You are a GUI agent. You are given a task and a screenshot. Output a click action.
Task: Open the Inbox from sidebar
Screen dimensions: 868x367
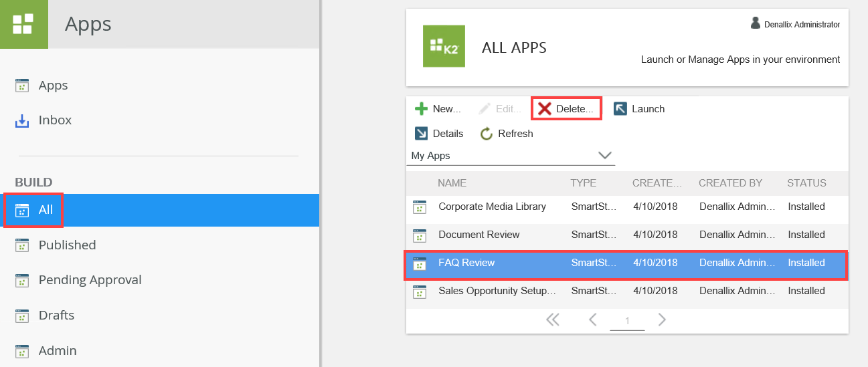(54, 120)
